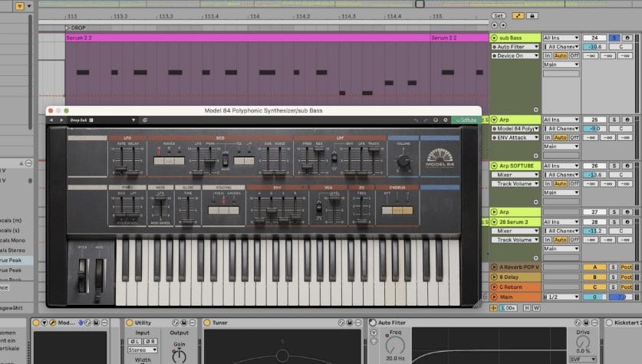Toggle the Tuner device activator

[207, 323]
